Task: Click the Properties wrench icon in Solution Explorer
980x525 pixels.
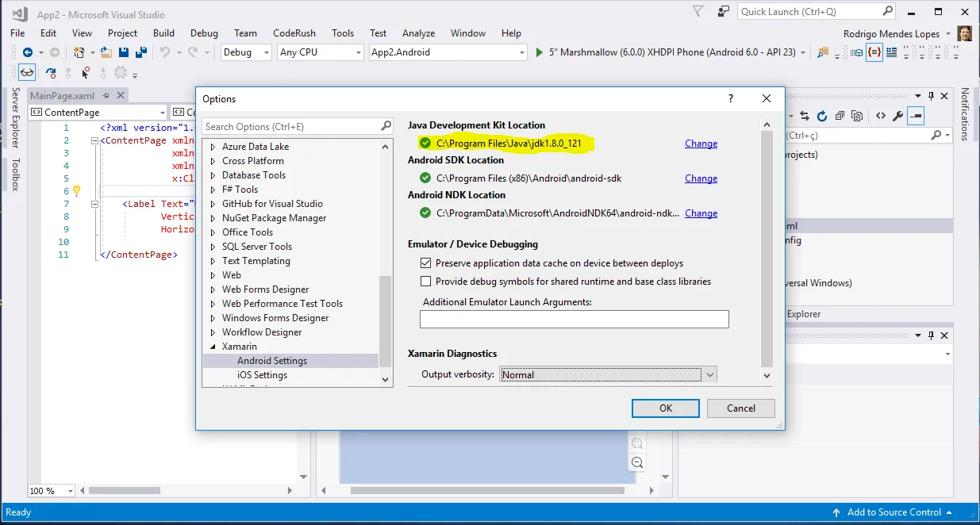Action: 898,116
